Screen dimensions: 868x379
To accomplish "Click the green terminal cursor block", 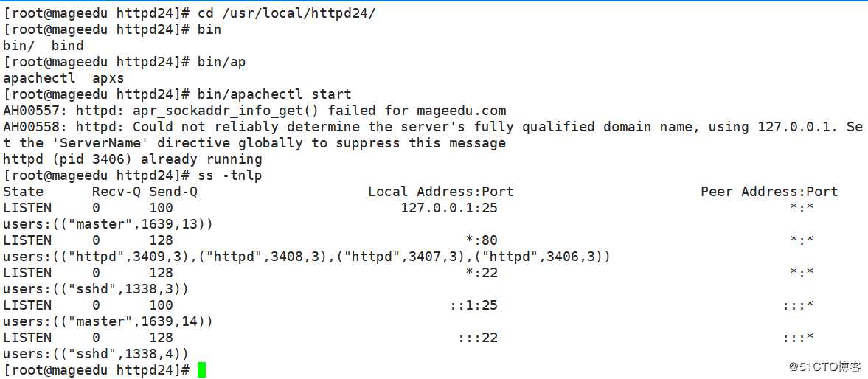I will (201, 370).
